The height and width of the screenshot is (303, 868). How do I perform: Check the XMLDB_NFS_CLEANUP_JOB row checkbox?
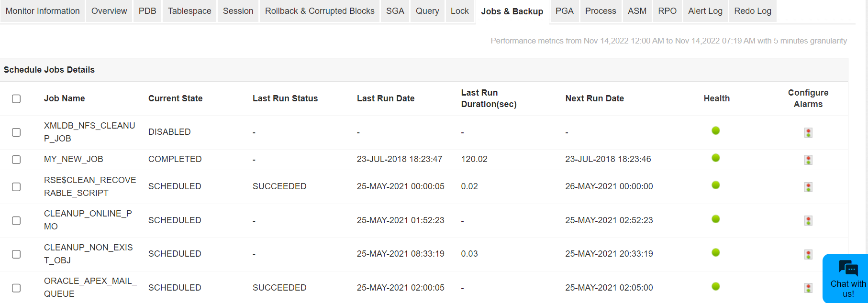pos(16,132)
